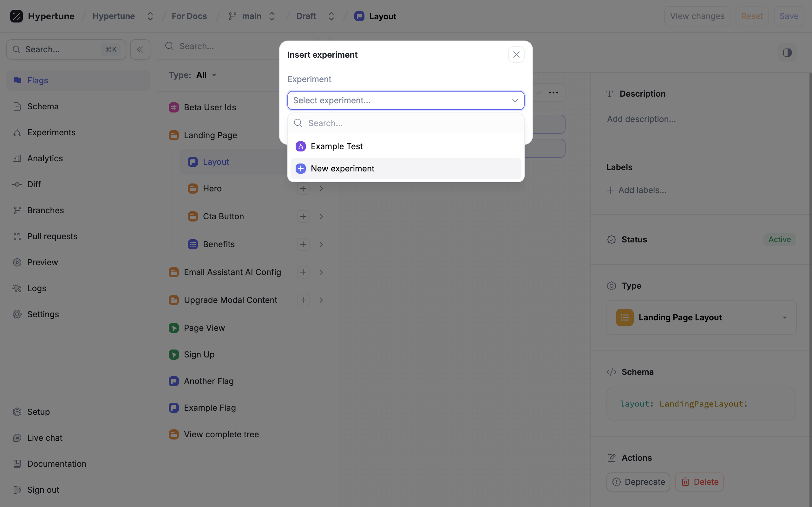
Task: Click the plus icon beside Cta Button
Action: pyautogui.click(x=303, y=216)
